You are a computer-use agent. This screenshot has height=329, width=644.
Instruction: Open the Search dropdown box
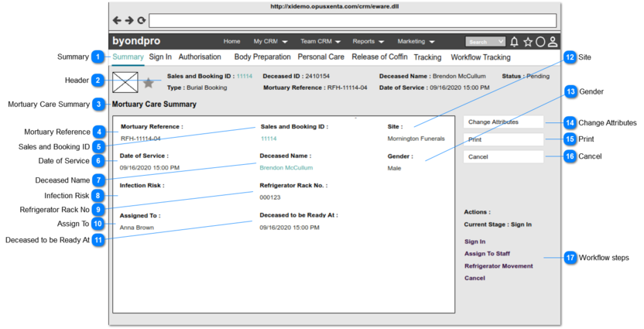[485, 42]
